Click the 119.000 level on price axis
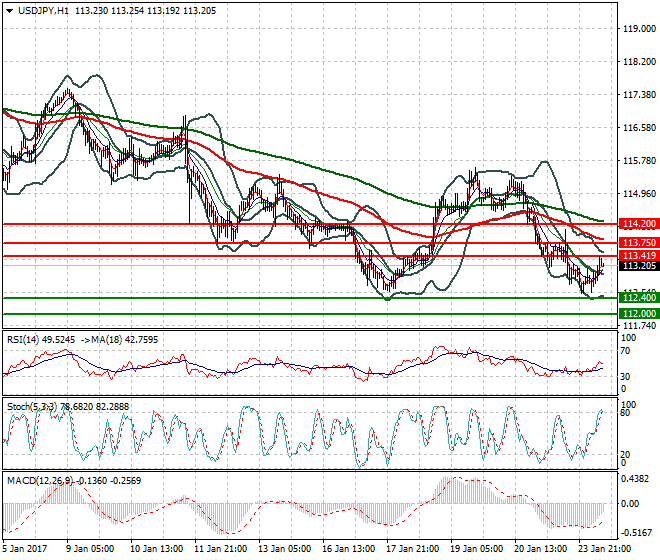 point(638,29)
